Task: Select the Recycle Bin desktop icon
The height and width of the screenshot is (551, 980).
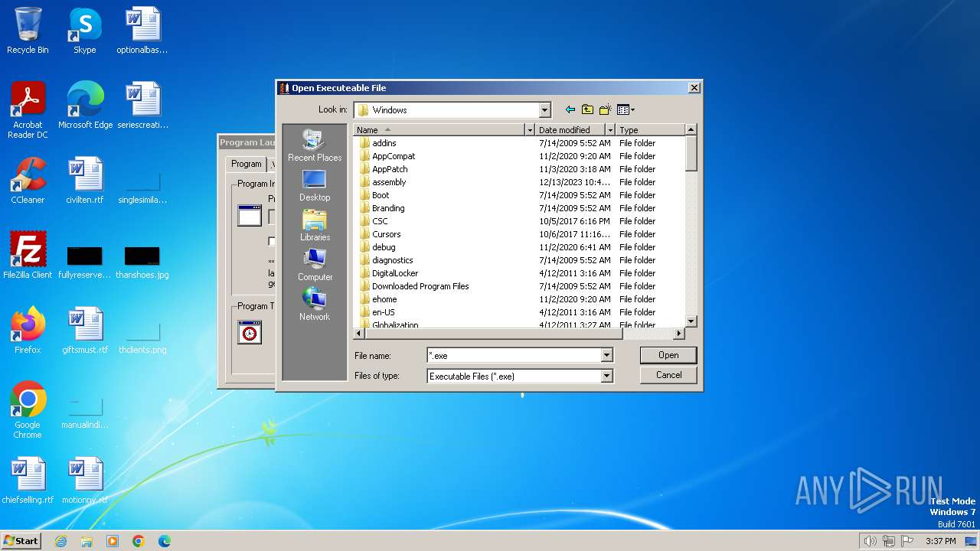Action: tap(28, 31)
